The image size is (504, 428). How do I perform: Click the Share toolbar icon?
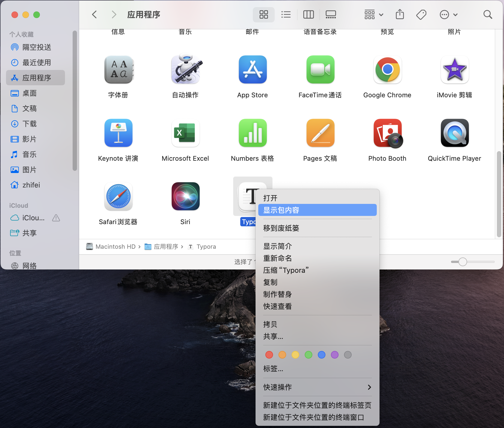400,14
